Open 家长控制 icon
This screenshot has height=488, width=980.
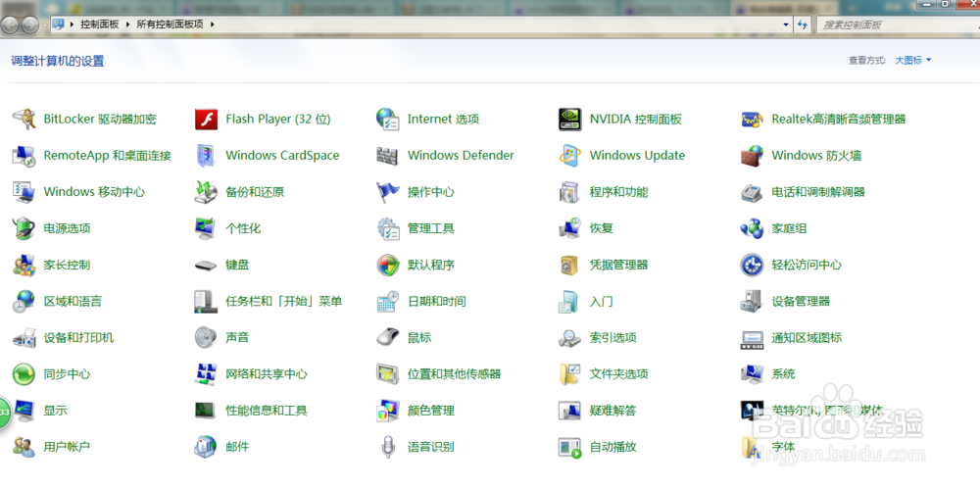tap(24, 265)
